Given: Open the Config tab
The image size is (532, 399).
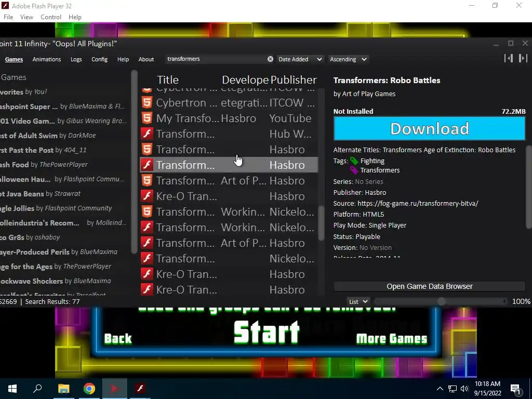Looking at the screenshot, I should coord(99,59).
